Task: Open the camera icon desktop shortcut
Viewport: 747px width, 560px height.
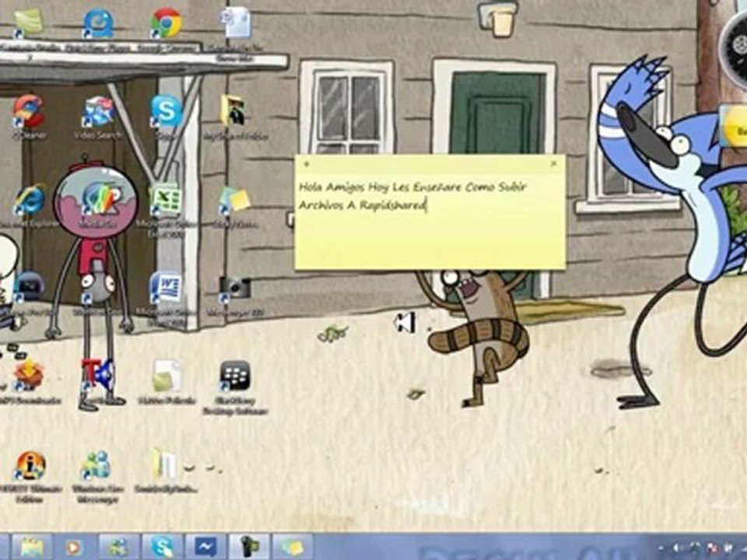Action: (x=234, y=288)
